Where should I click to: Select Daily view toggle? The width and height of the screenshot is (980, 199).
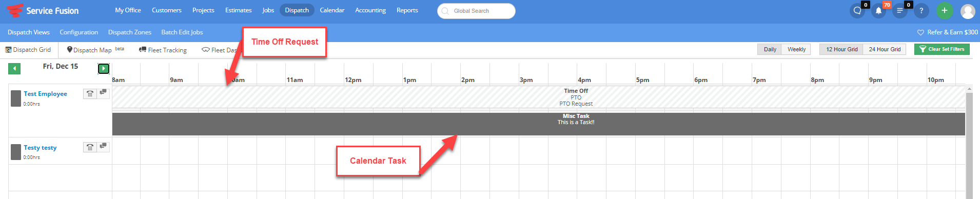pyautogui.click(x=770, y=49)
